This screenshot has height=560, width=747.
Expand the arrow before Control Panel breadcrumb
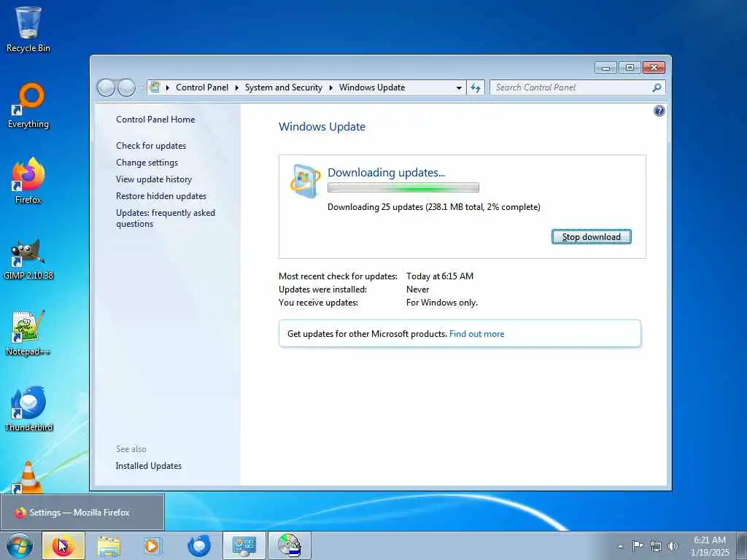pos(168,87)
